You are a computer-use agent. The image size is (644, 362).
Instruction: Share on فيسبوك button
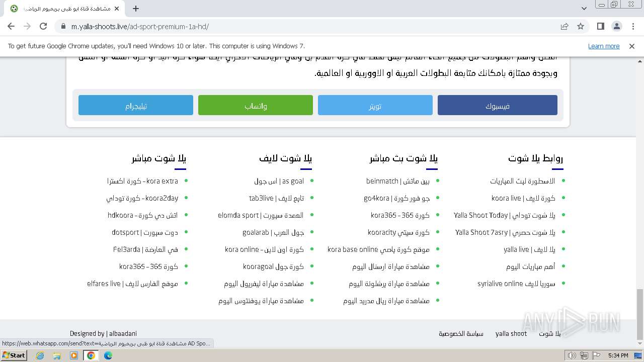(498, 105)
